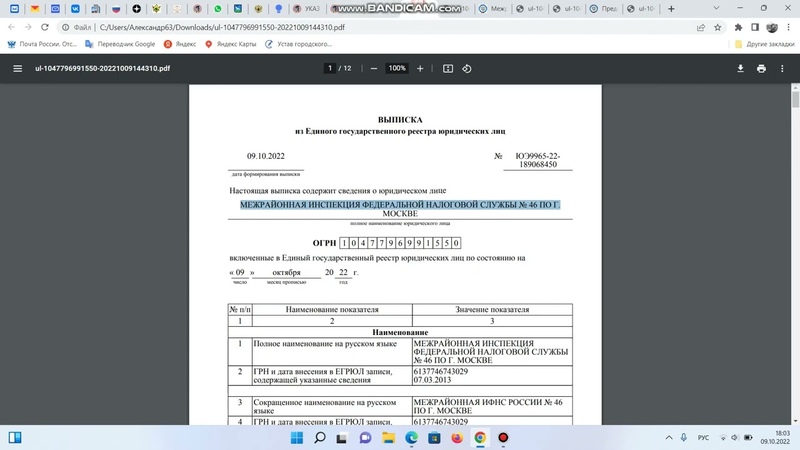Go back to previous page
Screen dimensions: 800x450
tap(11, 27)
